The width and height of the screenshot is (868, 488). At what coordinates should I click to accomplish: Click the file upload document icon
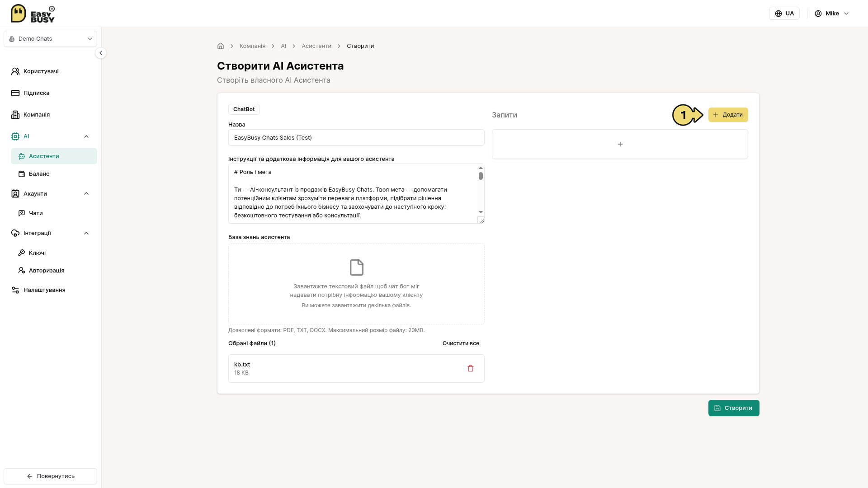(x=356, y=267)
